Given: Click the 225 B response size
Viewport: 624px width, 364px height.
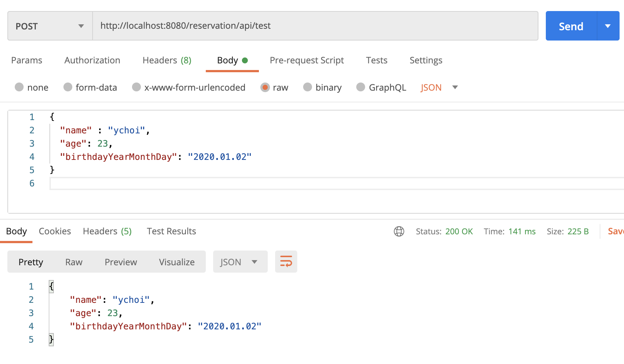Looking at the screenshot, I should 578,231.
